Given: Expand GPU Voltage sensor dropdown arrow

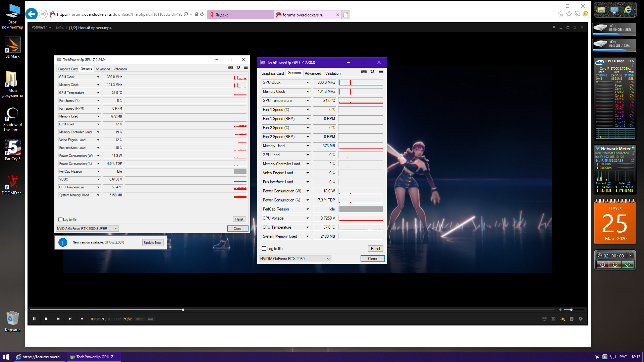Looking at the screenshot, I should [308, 218].
